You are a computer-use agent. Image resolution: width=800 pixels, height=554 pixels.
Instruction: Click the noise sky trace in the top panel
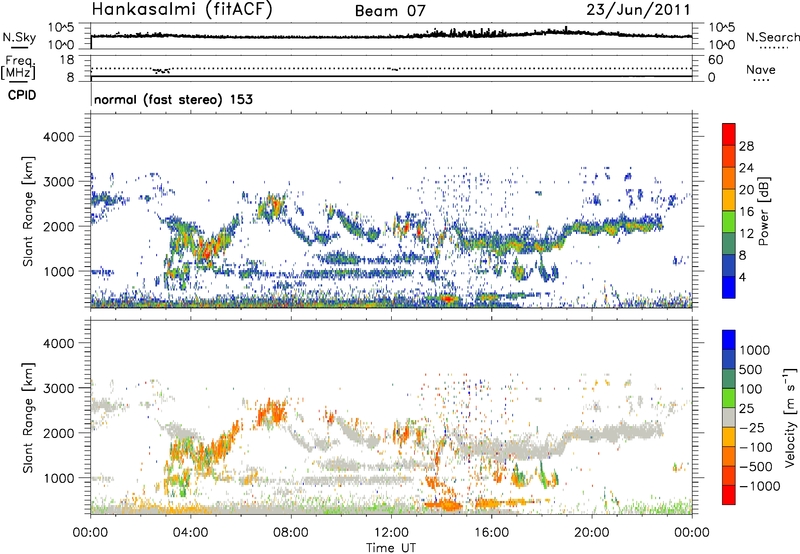(x=391, y=35)
